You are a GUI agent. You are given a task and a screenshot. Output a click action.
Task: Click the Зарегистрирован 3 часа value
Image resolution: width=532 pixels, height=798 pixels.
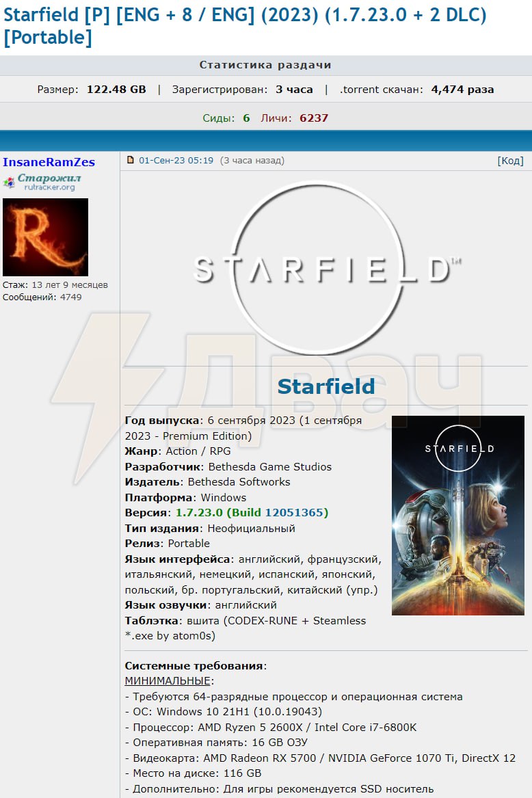click(294, 90)
